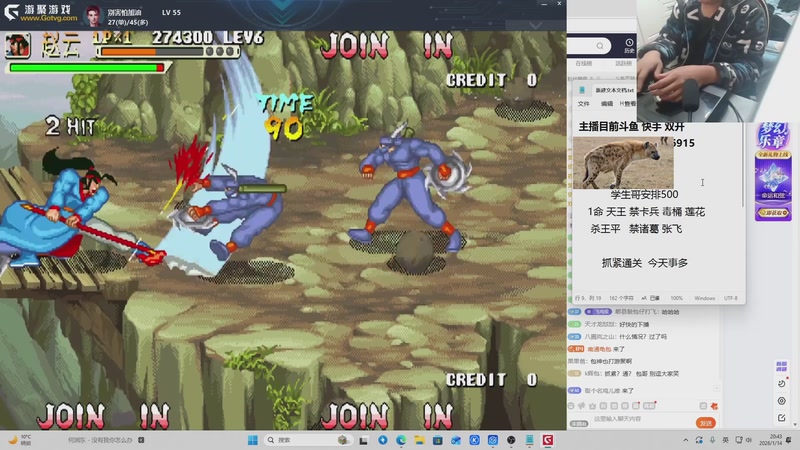Viewport: 800px width, 450px height.
Task: Click the Zhao Yun character portrait in the game
Action: (x=18, y=45)
